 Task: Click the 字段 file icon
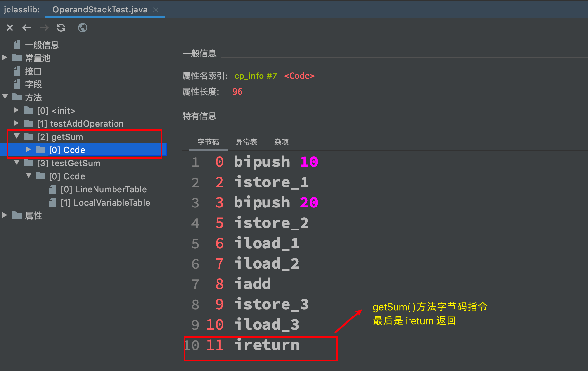click(17, 84)
